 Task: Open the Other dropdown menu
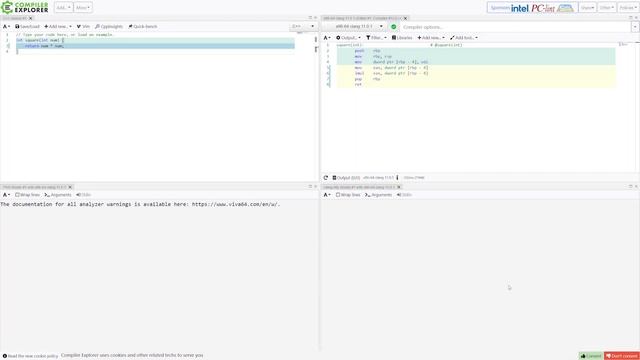607,7
